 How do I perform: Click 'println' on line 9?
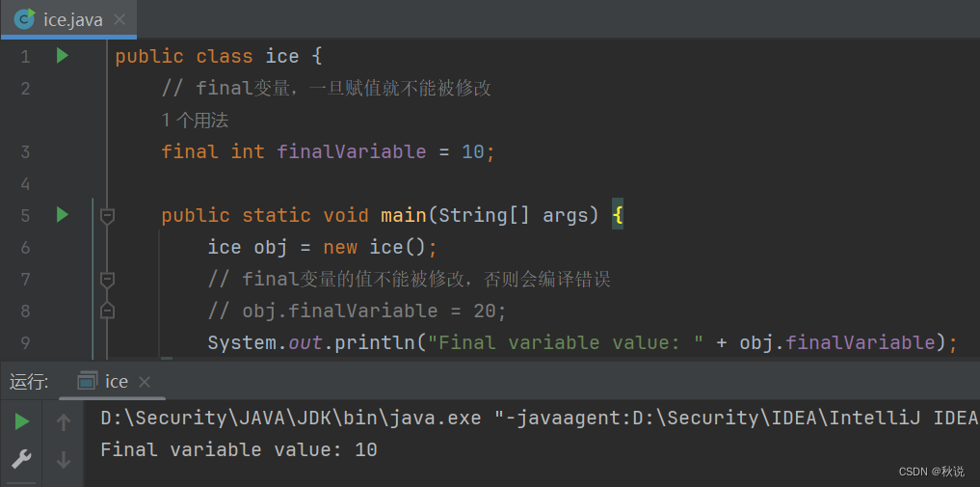tap(376, 342)
